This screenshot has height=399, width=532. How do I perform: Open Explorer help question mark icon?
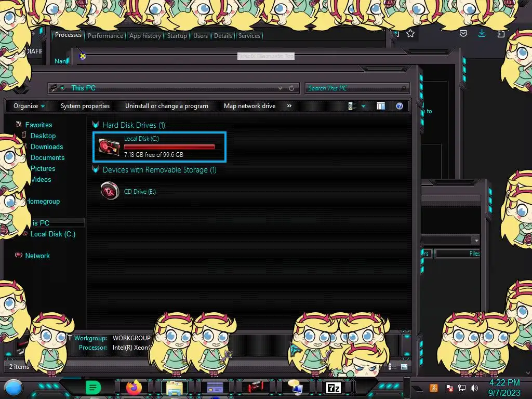coord(400,106)
